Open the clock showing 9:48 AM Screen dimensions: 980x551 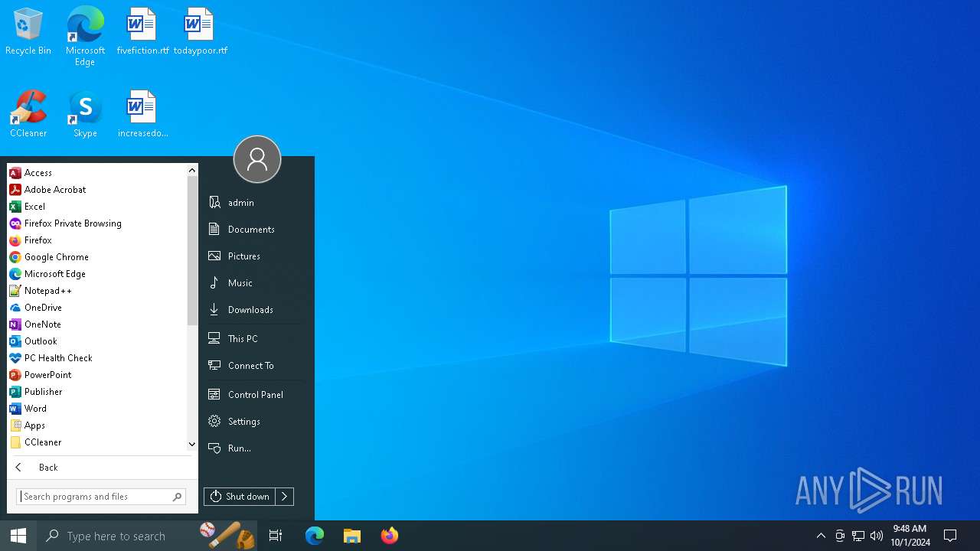[910, 536]
